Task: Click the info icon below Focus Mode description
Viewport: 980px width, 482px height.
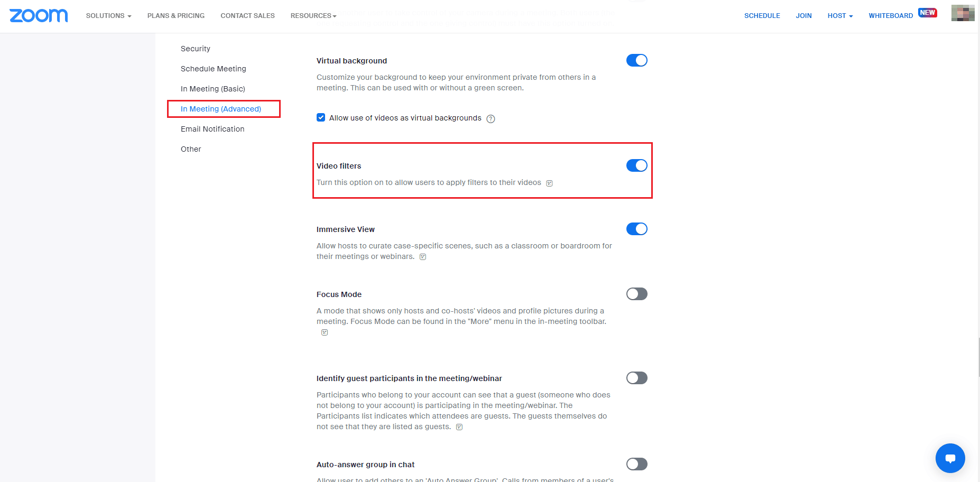Action: pyautogui.click(x=325, y=332)
